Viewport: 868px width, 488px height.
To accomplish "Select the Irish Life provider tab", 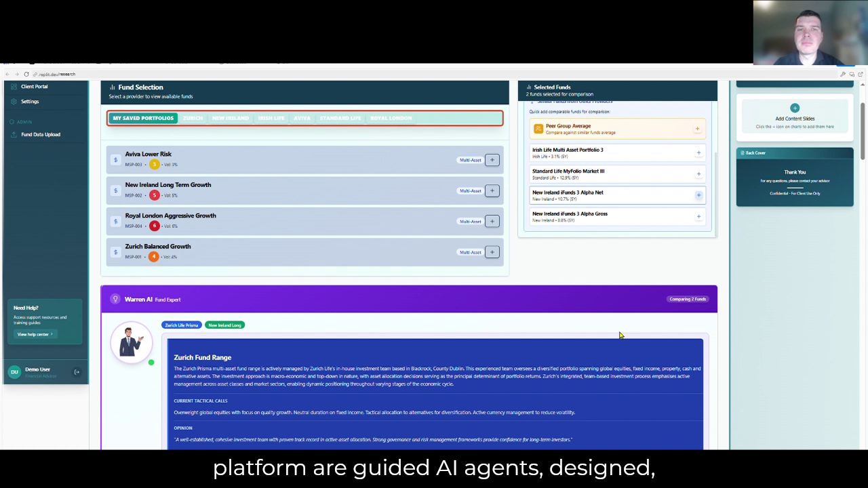I will 271,118.
